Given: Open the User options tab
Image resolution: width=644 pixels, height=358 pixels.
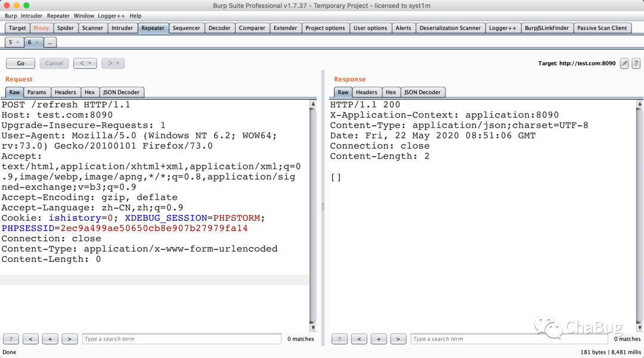Looking at the screenshot, I should pos(370,28).
